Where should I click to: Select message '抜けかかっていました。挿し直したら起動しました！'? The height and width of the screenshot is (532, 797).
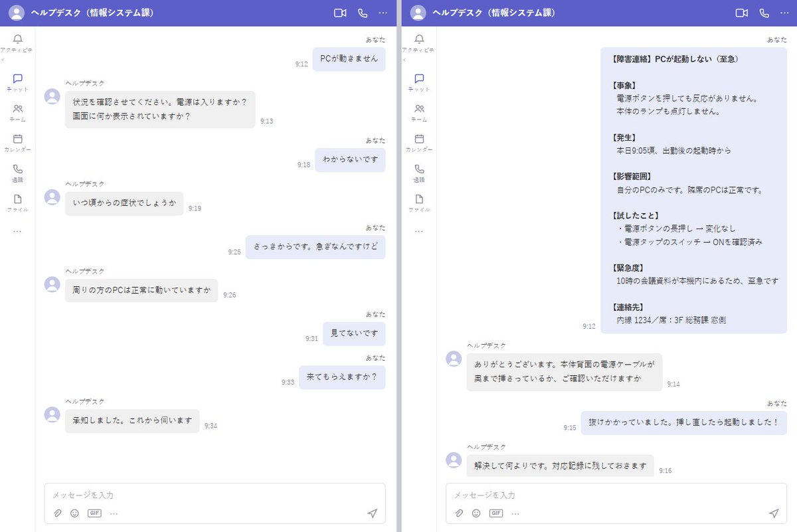[x=684, y=422]
